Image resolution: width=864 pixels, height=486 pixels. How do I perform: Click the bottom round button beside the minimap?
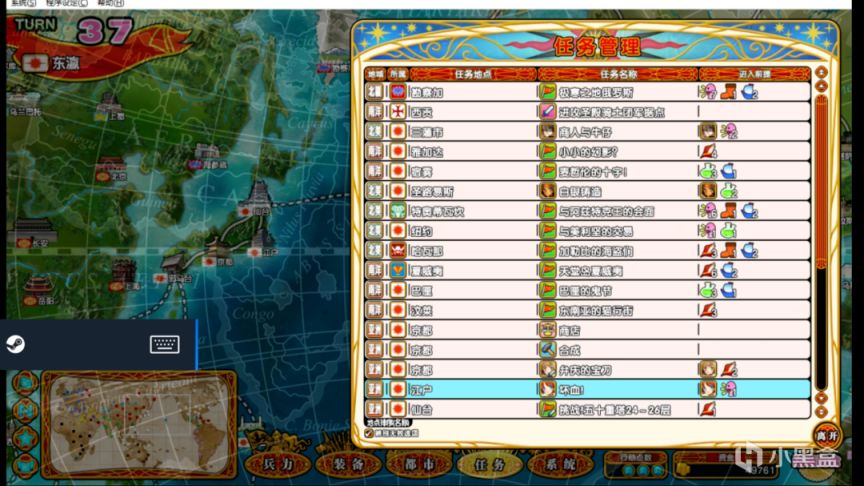[x=25, y=466]
